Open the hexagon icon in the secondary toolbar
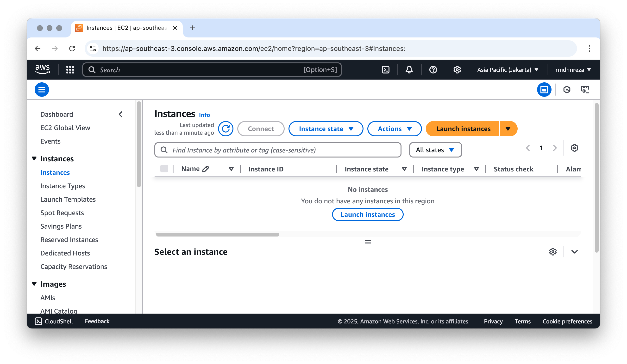 tap(567, 90)
